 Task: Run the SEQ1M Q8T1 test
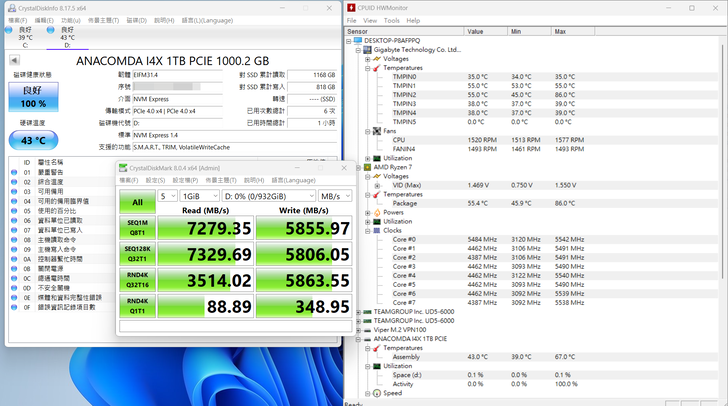137,229
